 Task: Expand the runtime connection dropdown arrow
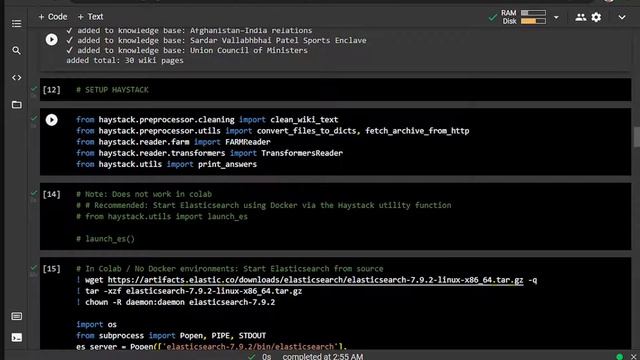(x=556, y=18)
